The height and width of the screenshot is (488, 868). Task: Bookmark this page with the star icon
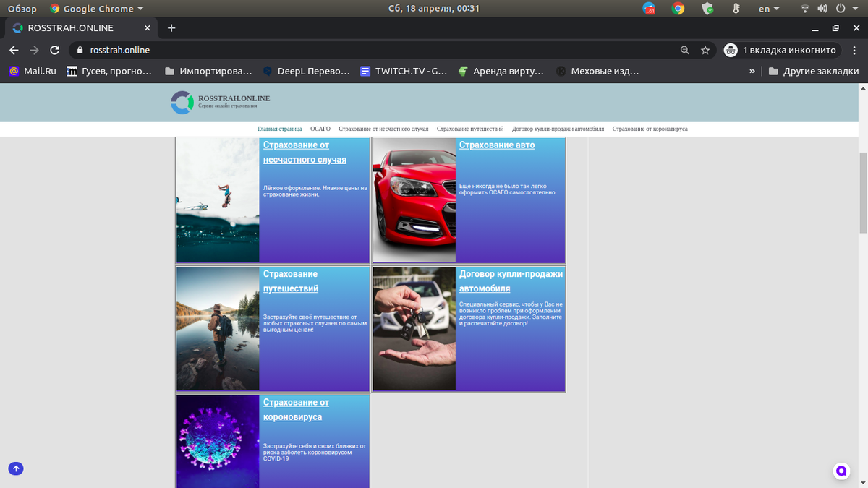coord(705,51)
